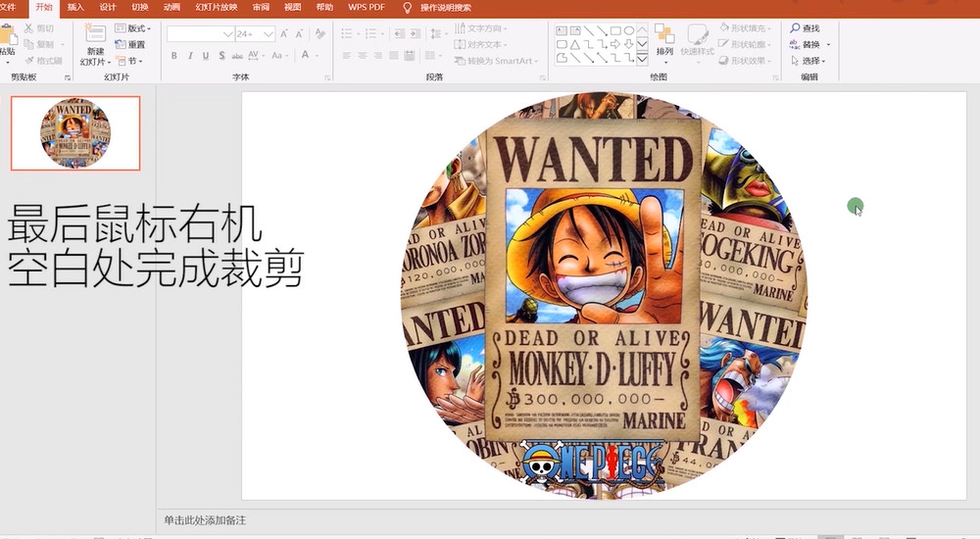
Task: Click the bulleted list icon
Action: tap(349, 33)
